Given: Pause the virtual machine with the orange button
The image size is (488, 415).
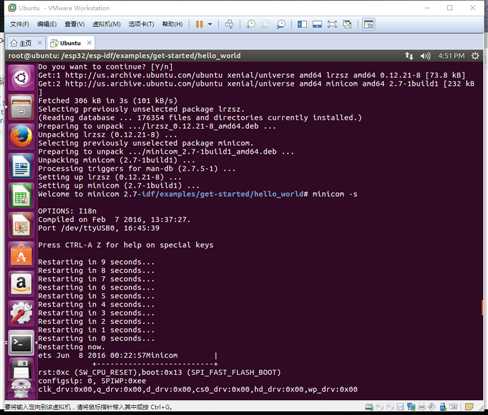Looking at the screenshot, I should tap(199, 24).
